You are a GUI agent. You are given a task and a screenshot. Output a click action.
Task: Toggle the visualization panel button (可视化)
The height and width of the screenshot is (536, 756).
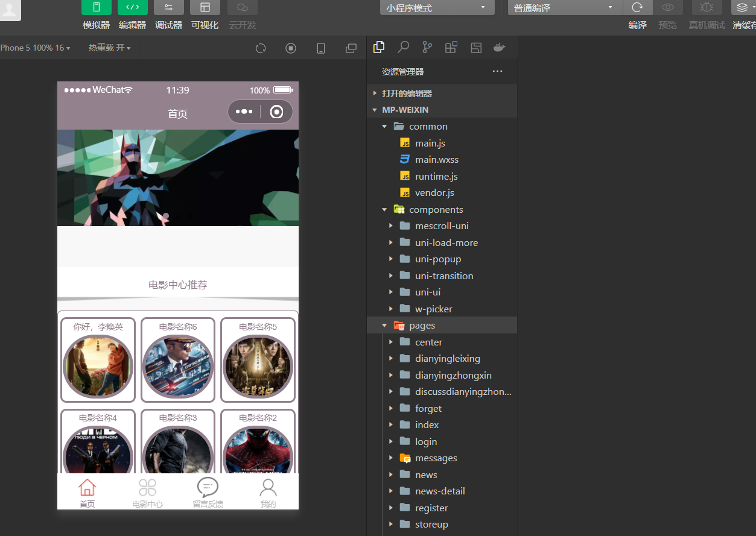coord(205,7)
